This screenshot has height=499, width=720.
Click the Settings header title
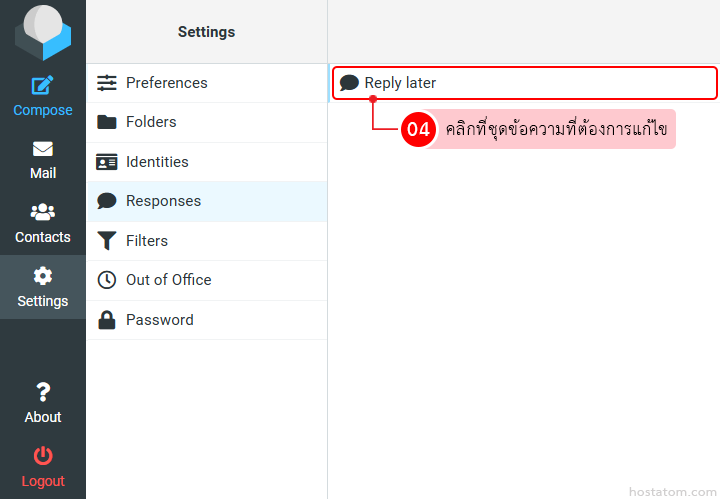pyautogui.click(x=206, y=32)
